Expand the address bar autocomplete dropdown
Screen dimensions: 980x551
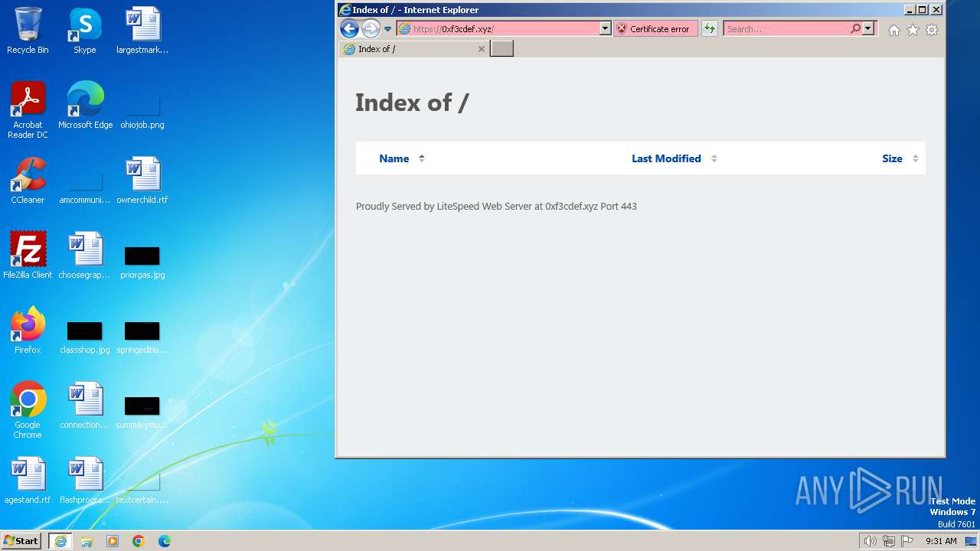pos(605,29)
